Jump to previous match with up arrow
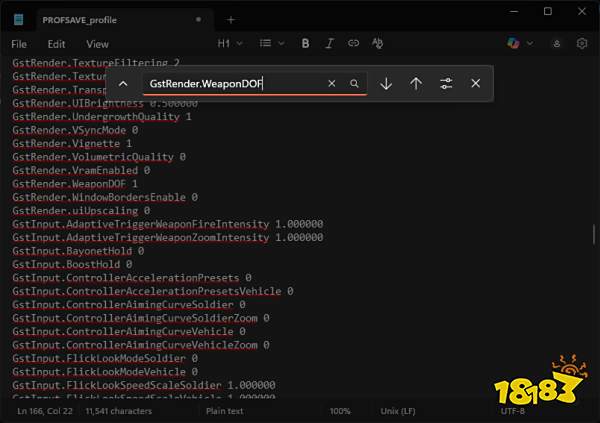This screenshot has width=600, height=423. click(x=416, y=84)
